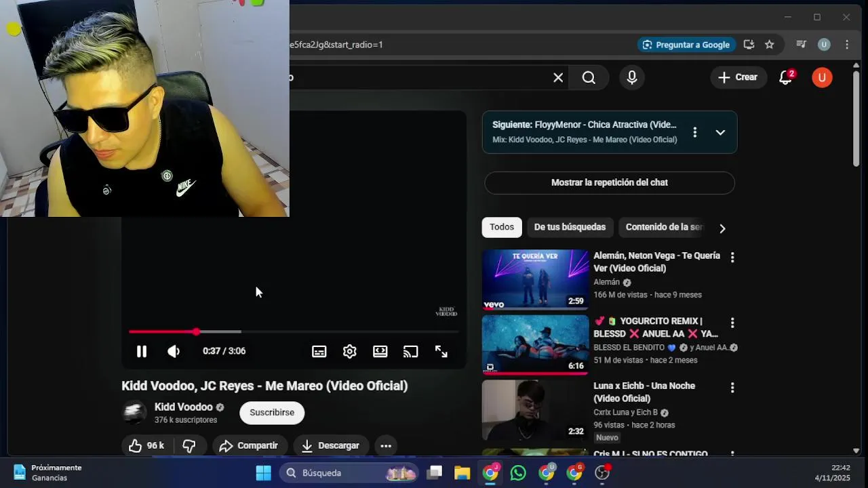Bookmark this page with the star
Screen dimensions: 868x488
point(769,45)
